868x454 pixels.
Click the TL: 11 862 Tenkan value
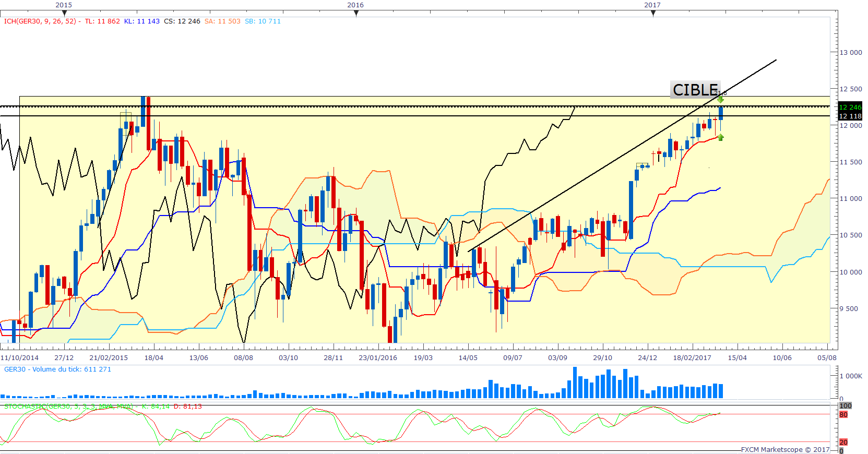coord(102,21)
